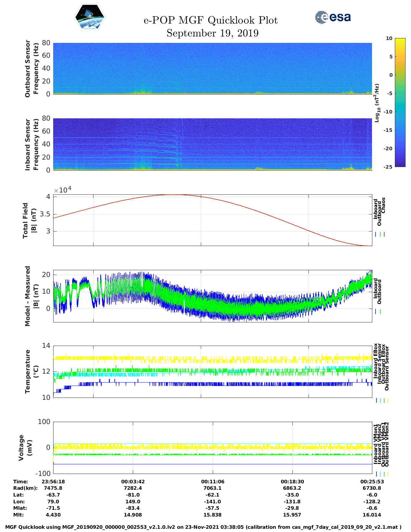Click the green Outboard legend marker beside Model - Measured
The image size is (411, 532).
pos(380,312)
